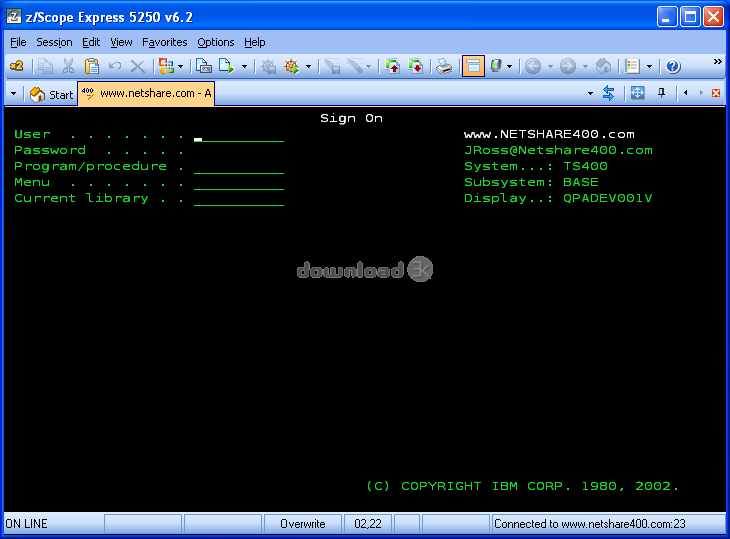Click the Undo arrow icon
Image resolution: width=730 pixels, height=539 pixels.
[x=115, y=66]
